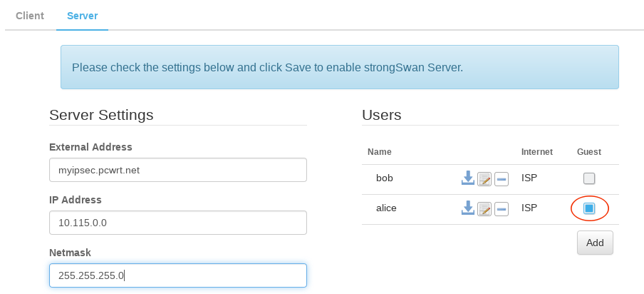
Task: Click the Guest column header
Action: click(588, 152)
